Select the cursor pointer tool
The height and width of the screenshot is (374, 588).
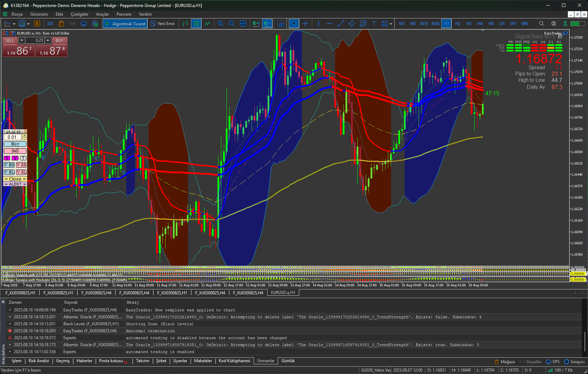[294, 24]
